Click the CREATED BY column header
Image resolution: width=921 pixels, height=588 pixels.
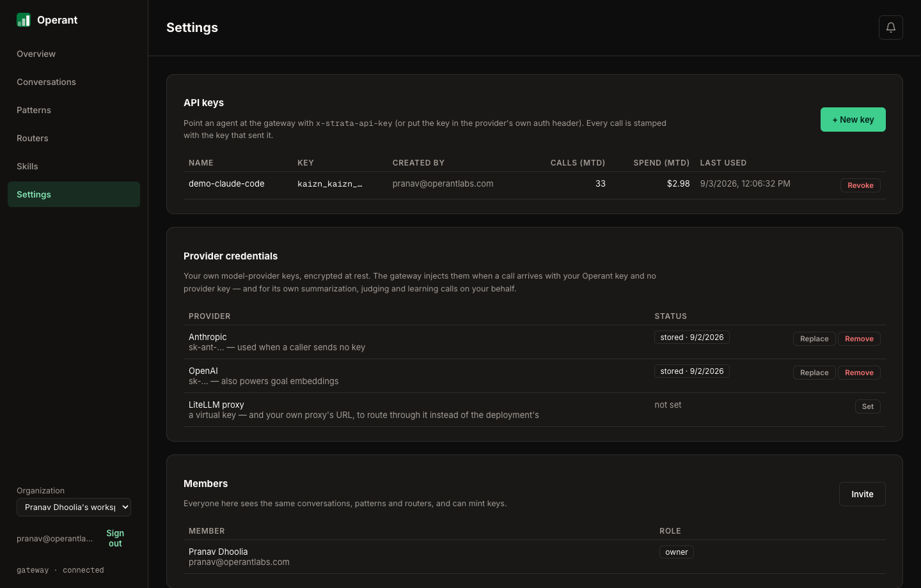(418, 163)
